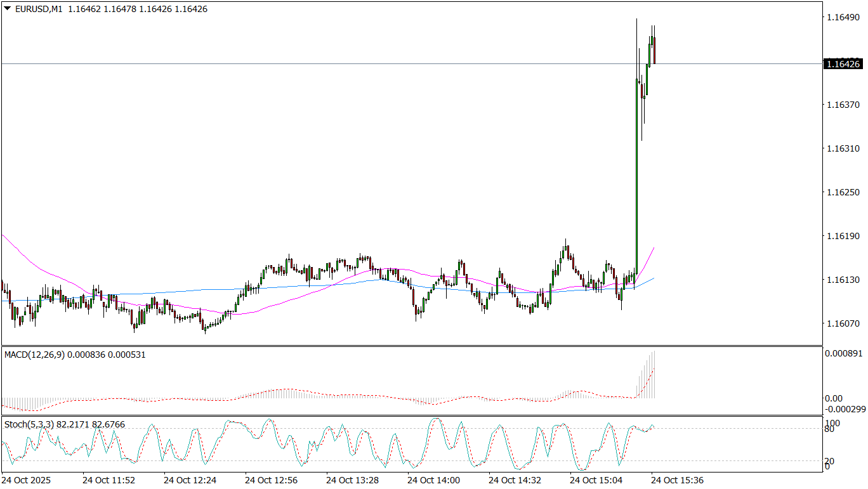
Task: Select the blue moving average line end
Action: 654,278
